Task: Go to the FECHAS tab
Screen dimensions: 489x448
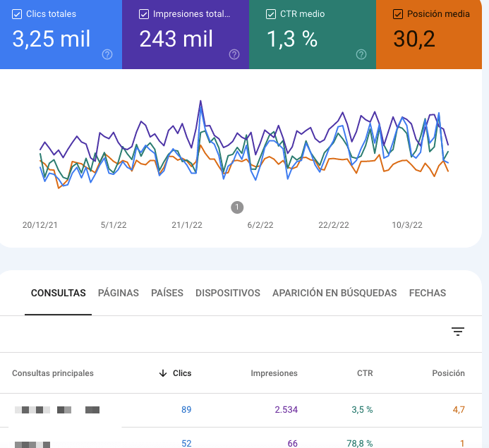Action: pyautogui.click(x=428, y=293)
